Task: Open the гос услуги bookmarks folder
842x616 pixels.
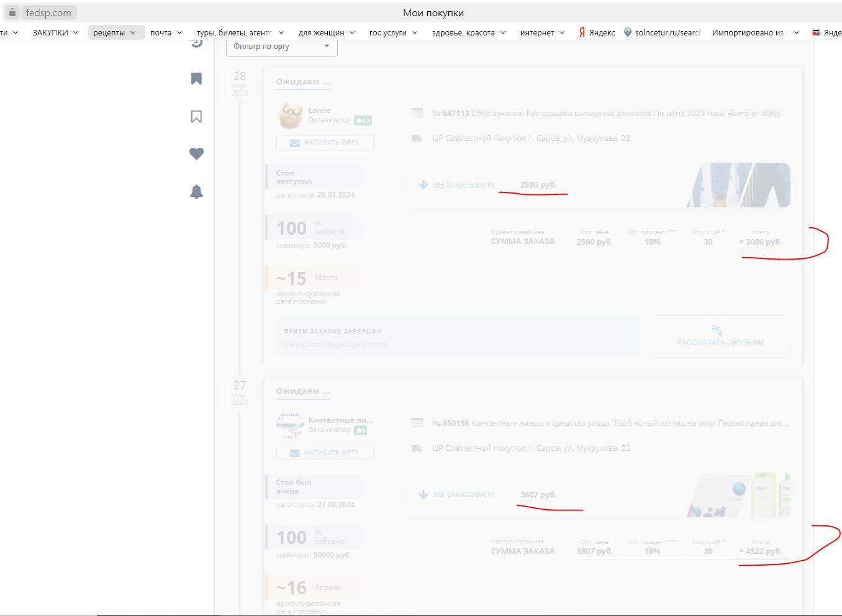Action: [393, 32]
